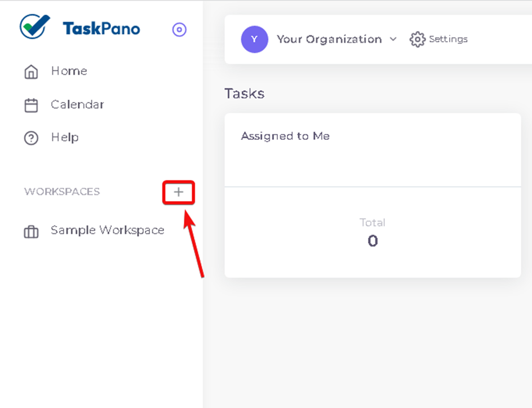This screenshot has width=532, height=408.
Task: Click the Total count of tasks
Action: [x=373, y=241]
